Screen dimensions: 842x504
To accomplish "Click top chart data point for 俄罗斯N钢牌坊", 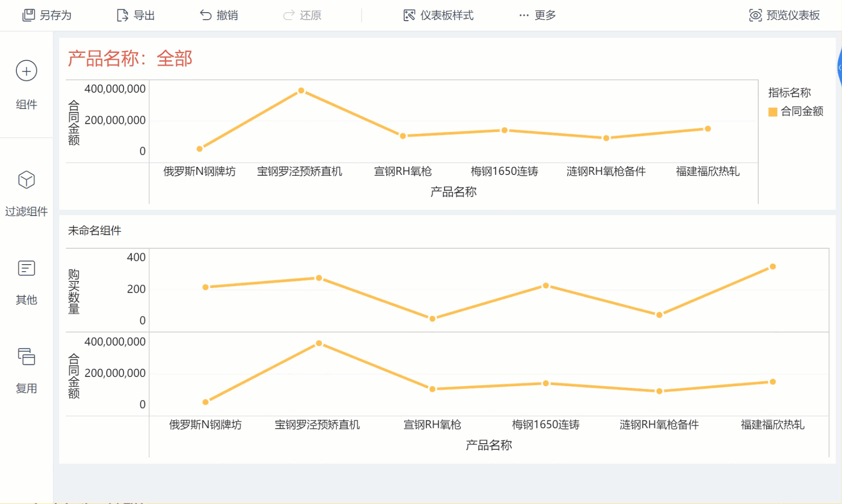I will point(200,149).
